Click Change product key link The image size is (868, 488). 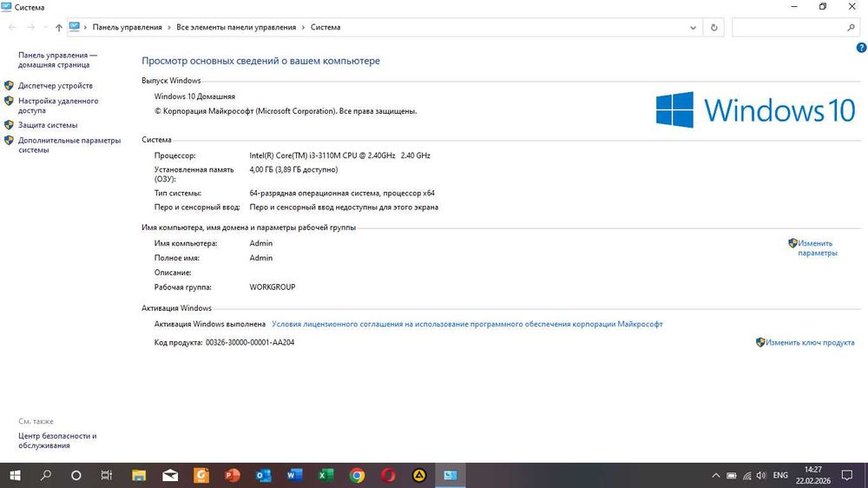[x=810, y=343]
